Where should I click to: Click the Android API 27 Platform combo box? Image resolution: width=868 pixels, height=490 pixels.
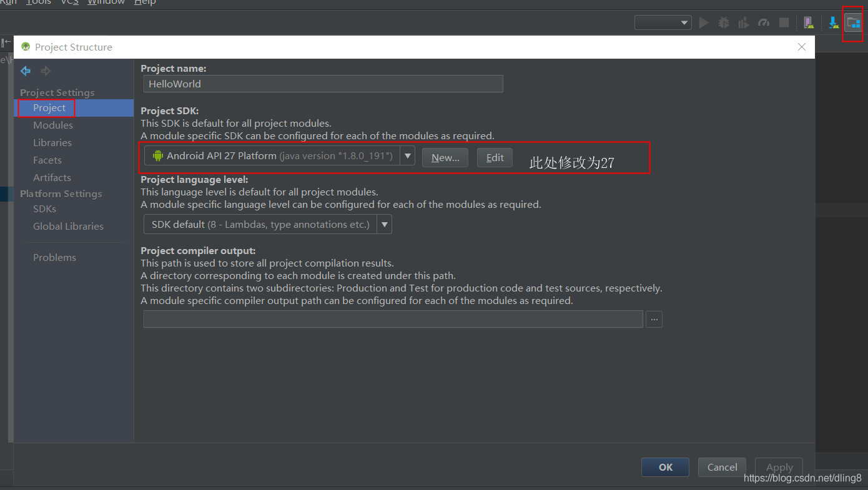coord(280,155)
